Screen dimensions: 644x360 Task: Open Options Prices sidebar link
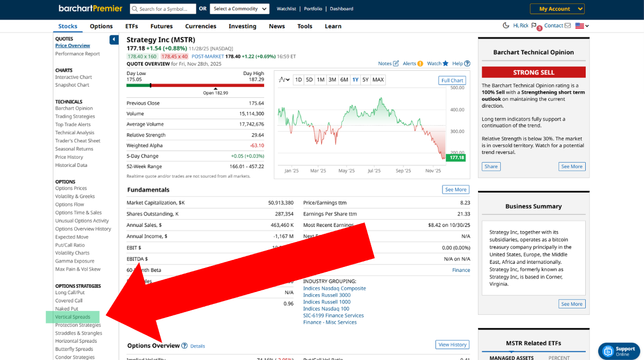click(x=71, y=188)
